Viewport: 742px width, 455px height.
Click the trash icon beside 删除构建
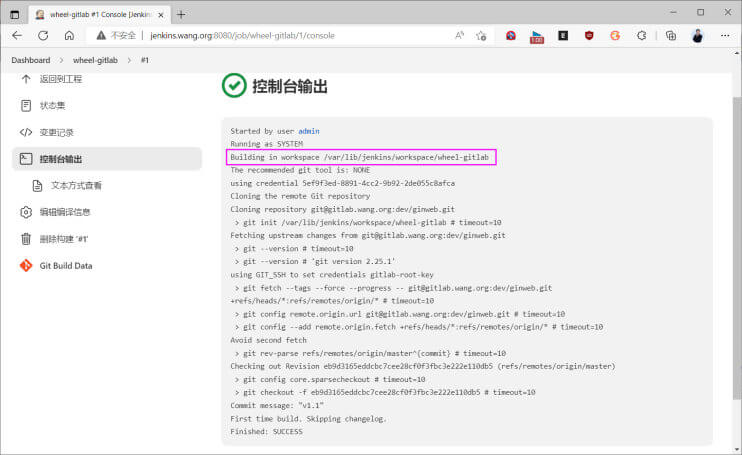pyautogui.click(x=26, y=239)
